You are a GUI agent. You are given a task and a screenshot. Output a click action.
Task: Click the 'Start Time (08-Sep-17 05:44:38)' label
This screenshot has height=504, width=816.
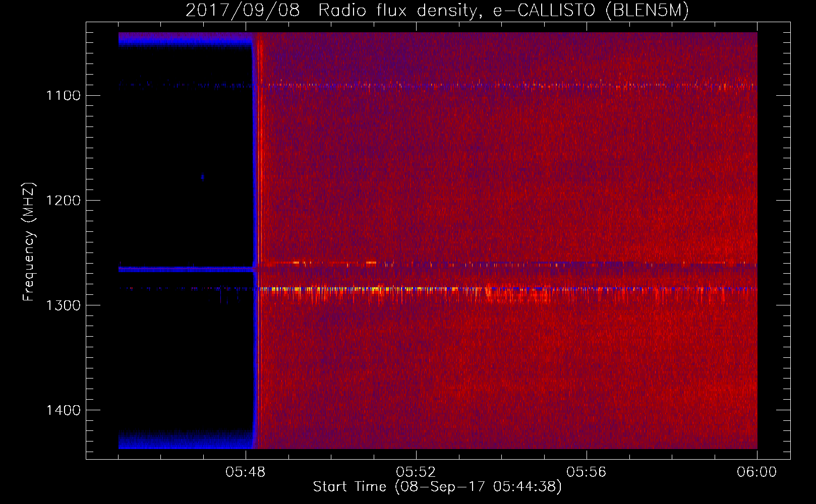coord(437,487)
